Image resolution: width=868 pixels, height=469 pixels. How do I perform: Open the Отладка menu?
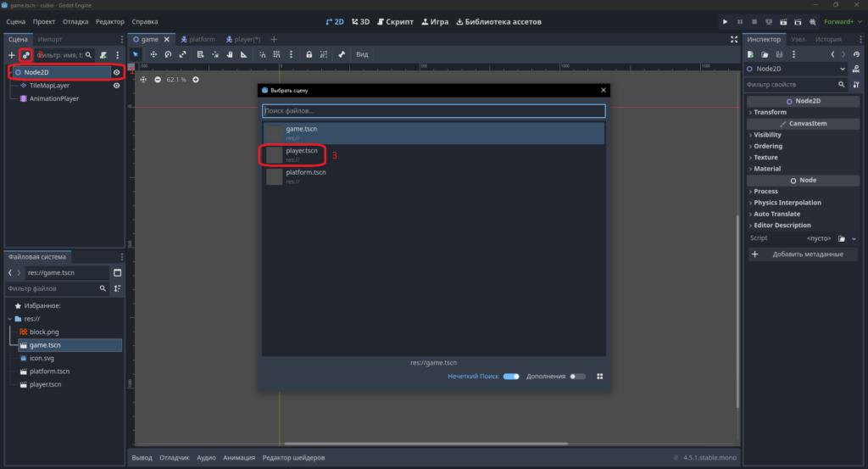tap(75, 21)
